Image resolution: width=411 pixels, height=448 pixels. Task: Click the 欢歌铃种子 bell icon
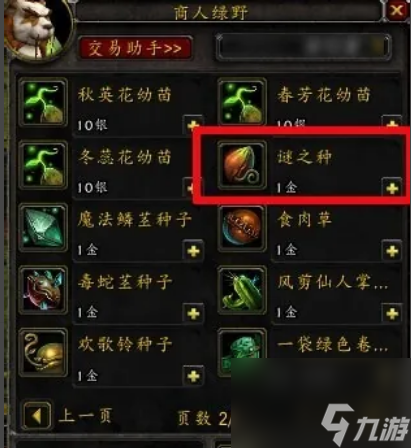click(43, 353)
